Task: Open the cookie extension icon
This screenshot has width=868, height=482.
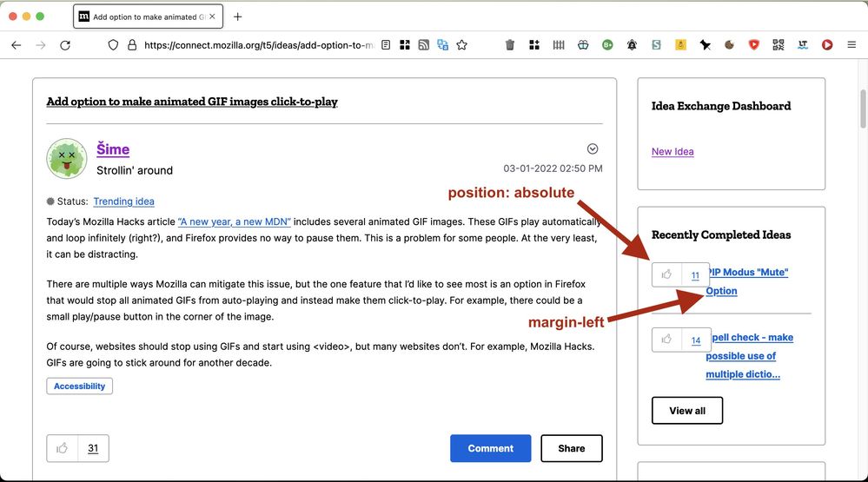Action: 729,45
